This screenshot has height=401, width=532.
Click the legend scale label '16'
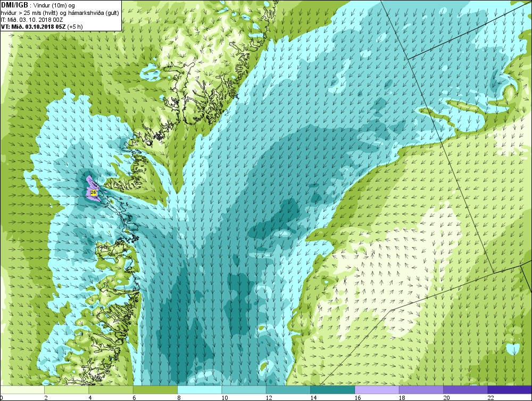point(358,398)
